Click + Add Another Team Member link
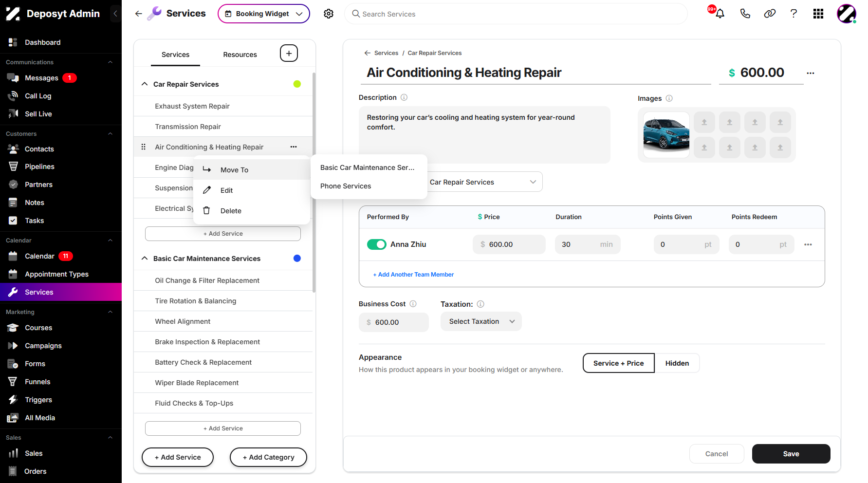 (x=413, y=275)
